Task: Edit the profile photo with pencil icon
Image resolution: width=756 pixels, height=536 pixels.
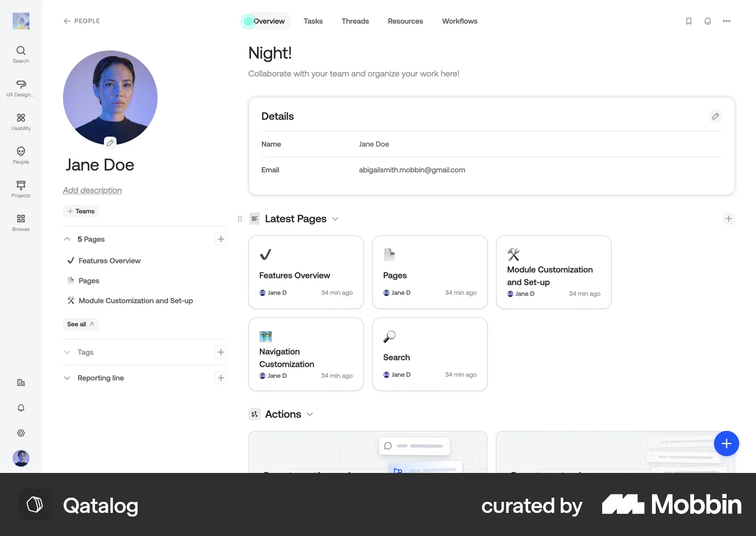Action: (110, 142)
